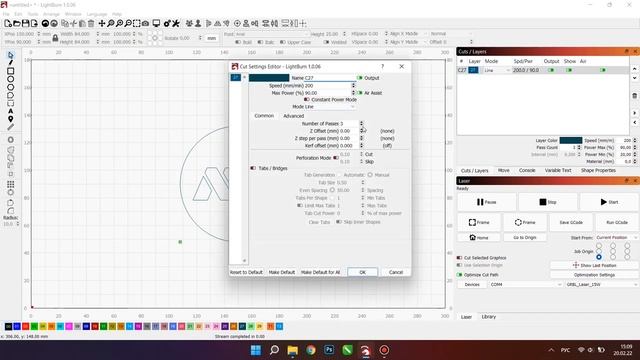Open the Move tab
This screenshot has width=640, height=360.
tap(503, 171)
